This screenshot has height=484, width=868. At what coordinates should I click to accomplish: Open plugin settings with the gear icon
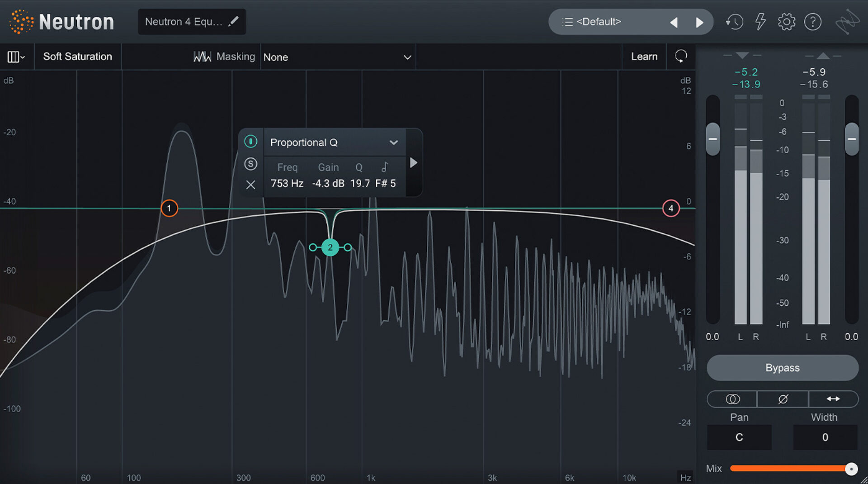787,21
